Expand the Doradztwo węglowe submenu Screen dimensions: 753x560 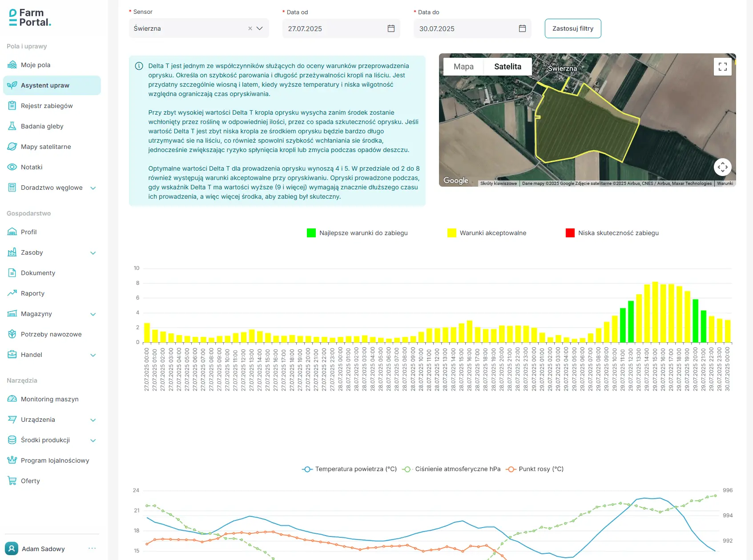pyautogui.click(x=93, y=188)
